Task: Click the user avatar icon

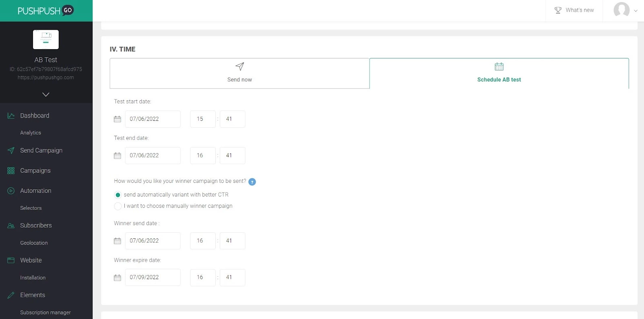Action: pyautogui.click(x=621, y=10)
